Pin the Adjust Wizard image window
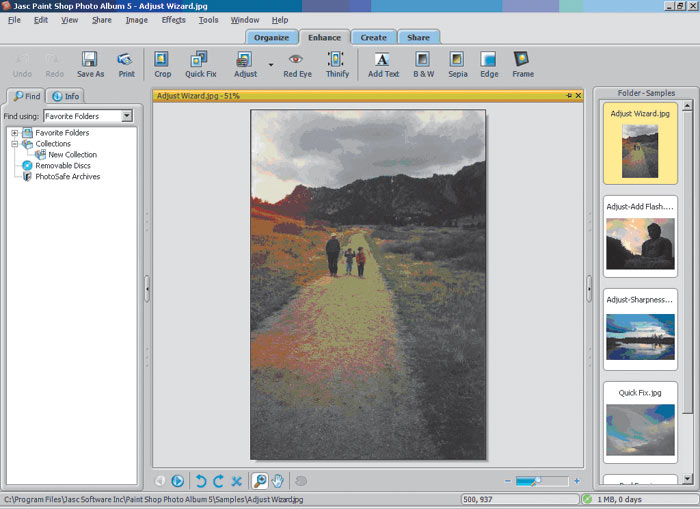This screenshot has width=700, height=509. [x=569, y=96]
